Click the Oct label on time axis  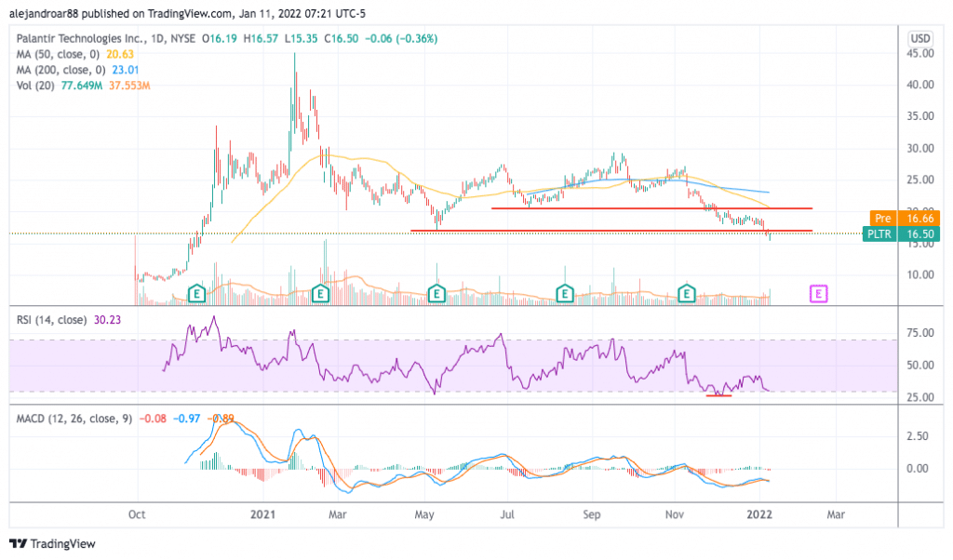(137, 514)
